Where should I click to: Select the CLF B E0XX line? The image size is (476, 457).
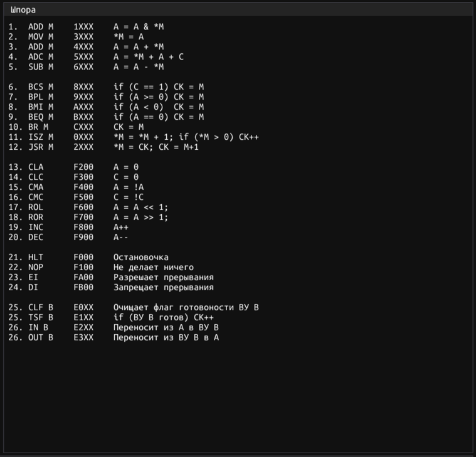coord(134,307)
